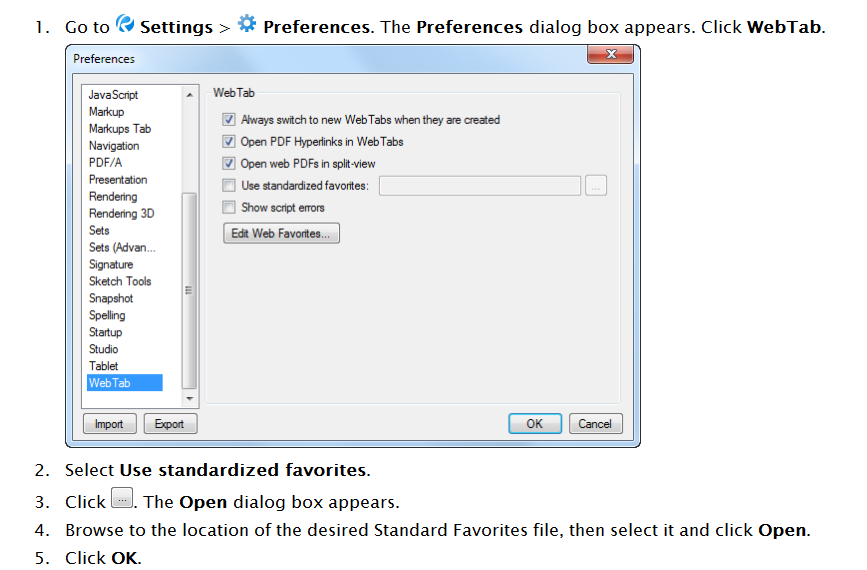
Task: Click the blue Preferences gear icon
Action: click(247, 24)
